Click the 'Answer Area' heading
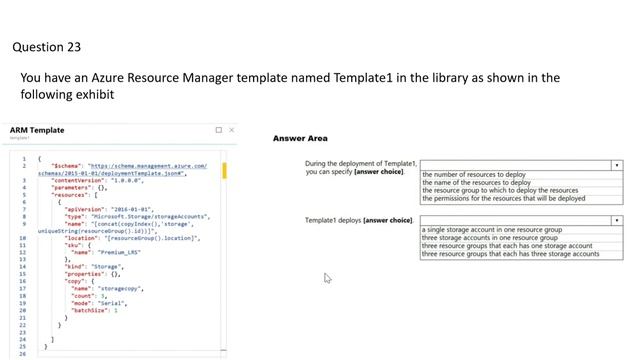 click(x=300, y=138)
